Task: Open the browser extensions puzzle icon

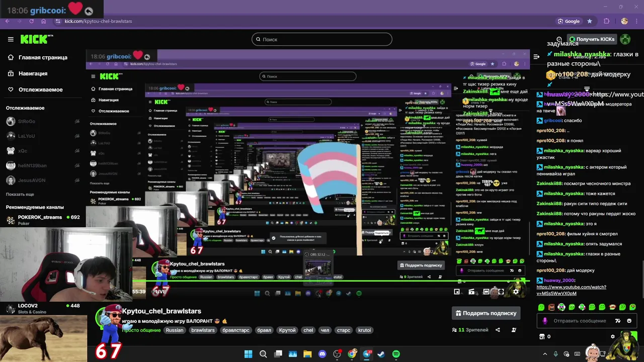Action: coord(606,21)
